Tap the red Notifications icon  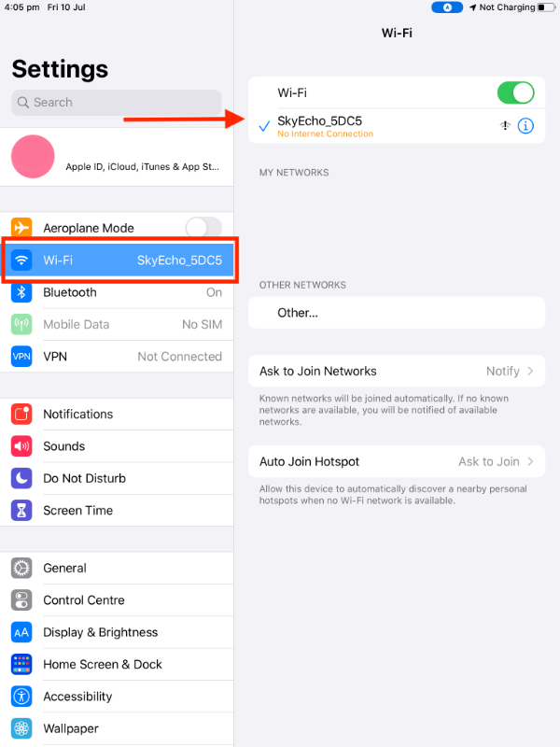[x=21, y=414]
